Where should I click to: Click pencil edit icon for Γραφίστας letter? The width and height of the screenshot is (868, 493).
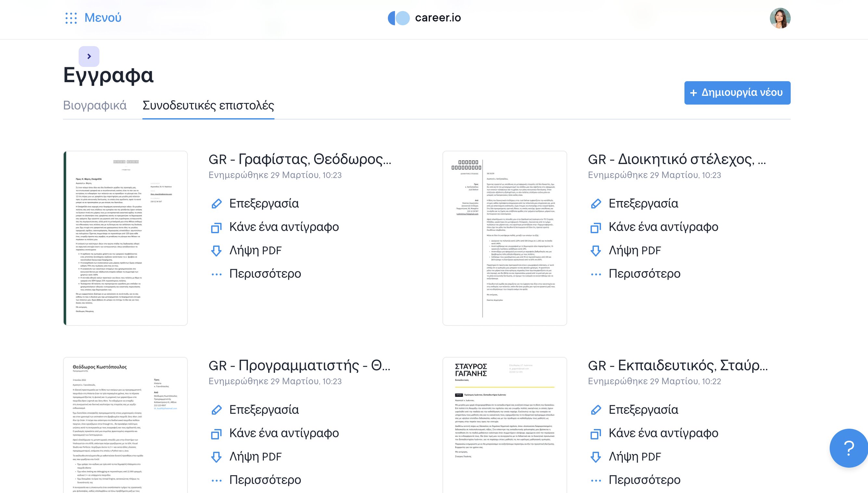click(216, 204)
